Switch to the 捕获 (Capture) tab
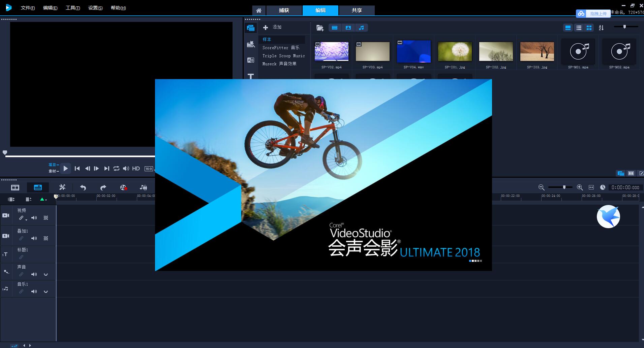The width and height of the screenshot is (644, 348). coord(284,10)
